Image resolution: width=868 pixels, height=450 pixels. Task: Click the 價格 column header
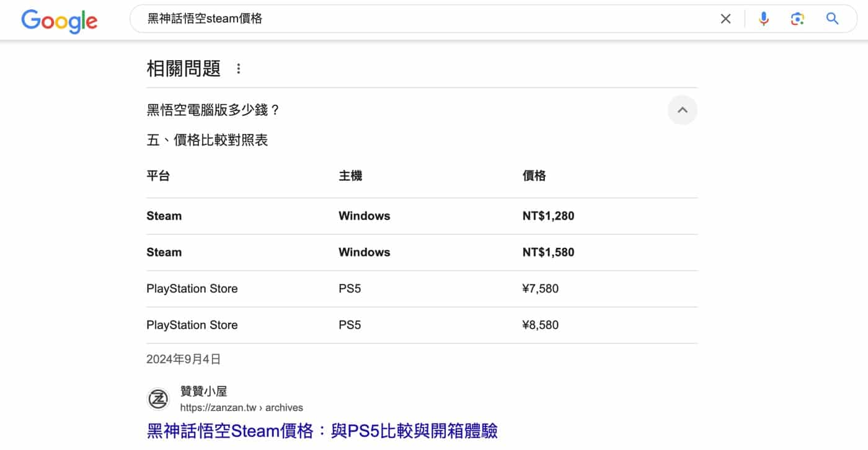point(534,176)
